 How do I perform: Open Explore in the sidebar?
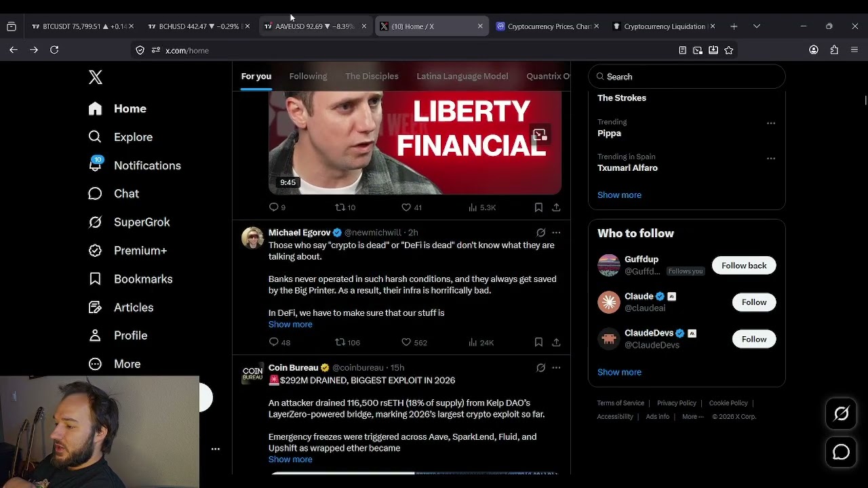120,137
